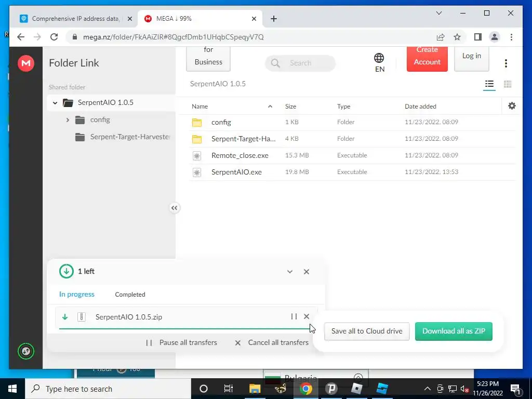Switch to thumbnail grid view
The image size is (532, 399).
(x=508, y=84)
